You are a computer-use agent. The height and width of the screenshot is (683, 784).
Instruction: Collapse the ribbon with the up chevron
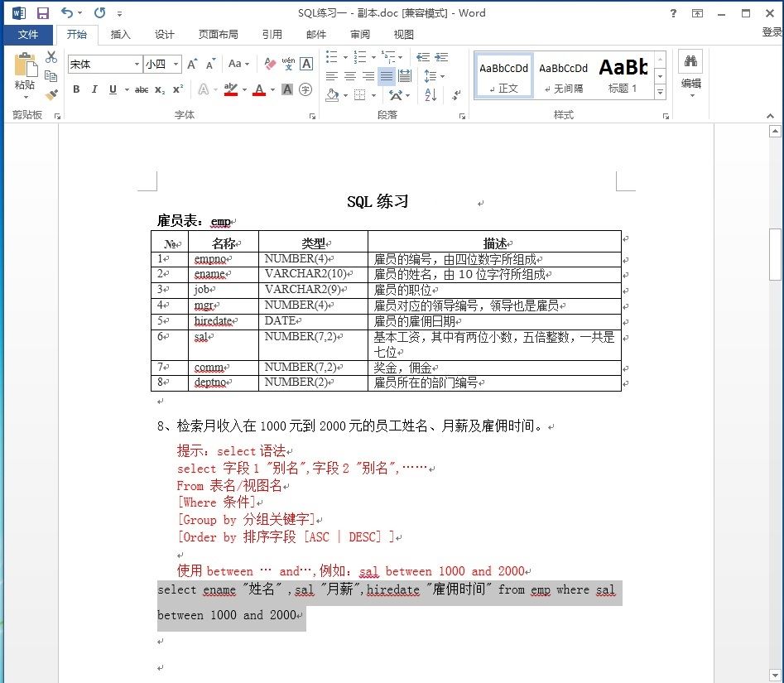tap(770, 116)
